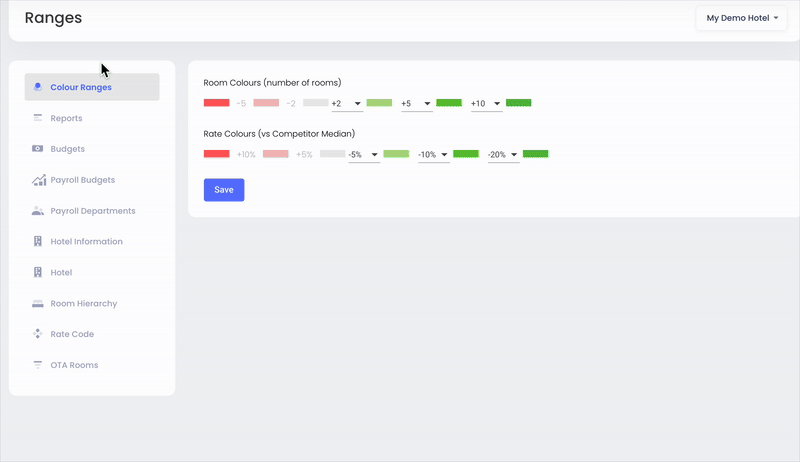Open Colour Ranges settings

pyautogui.click(x=92, y=87)
